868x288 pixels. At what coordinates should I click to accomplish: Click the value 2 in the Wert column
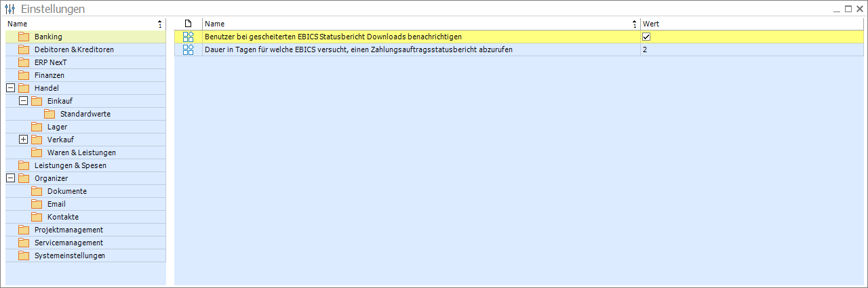pyautogui.click(x=645, y=49)
